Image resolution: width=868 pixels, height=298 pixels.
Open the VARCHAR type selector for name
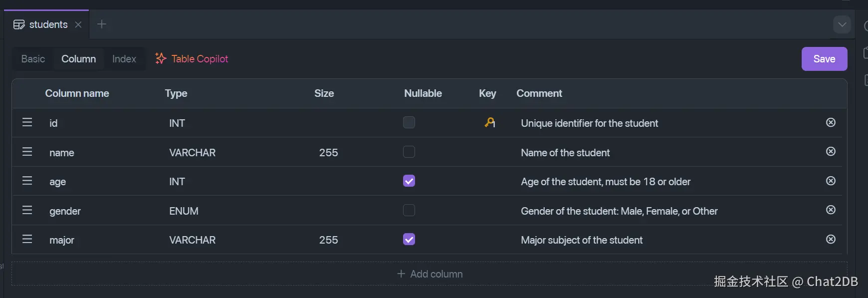(192, 153)
